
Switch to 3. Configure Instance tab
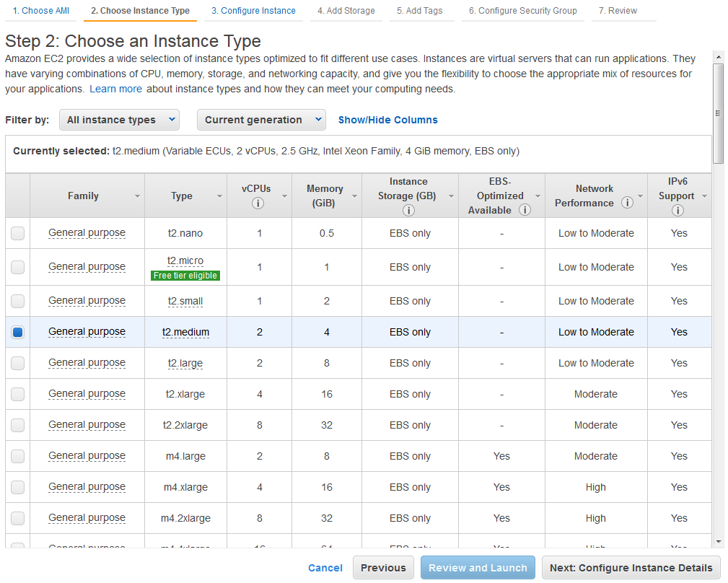coord(253,11)
